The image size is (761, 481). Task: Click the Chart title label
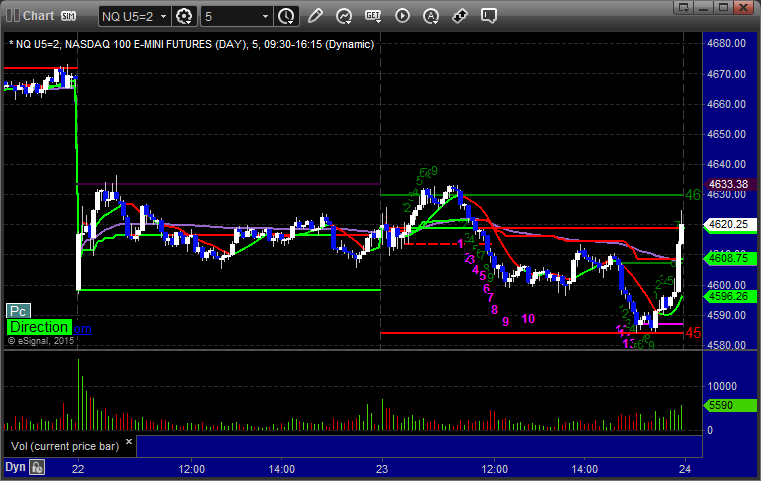coord(39,16)
